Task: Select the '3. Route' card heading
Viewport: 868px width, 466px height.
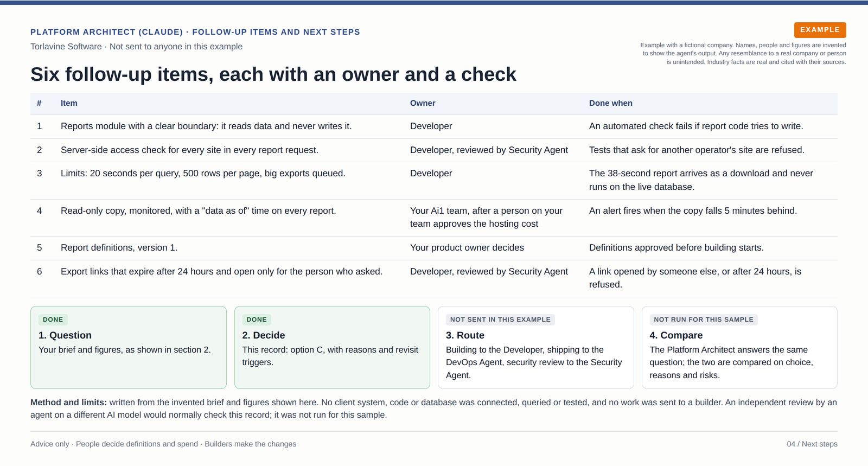Action: (x=465, y=335)
